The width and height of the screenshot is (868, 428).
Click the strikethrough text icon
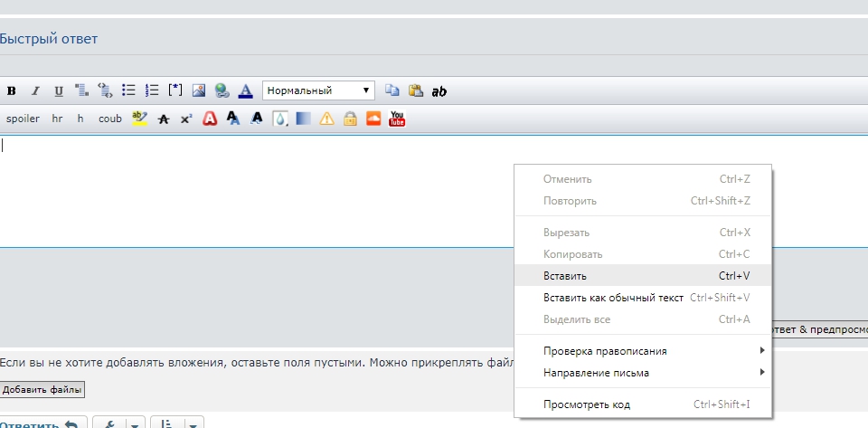tap(164, 119)
